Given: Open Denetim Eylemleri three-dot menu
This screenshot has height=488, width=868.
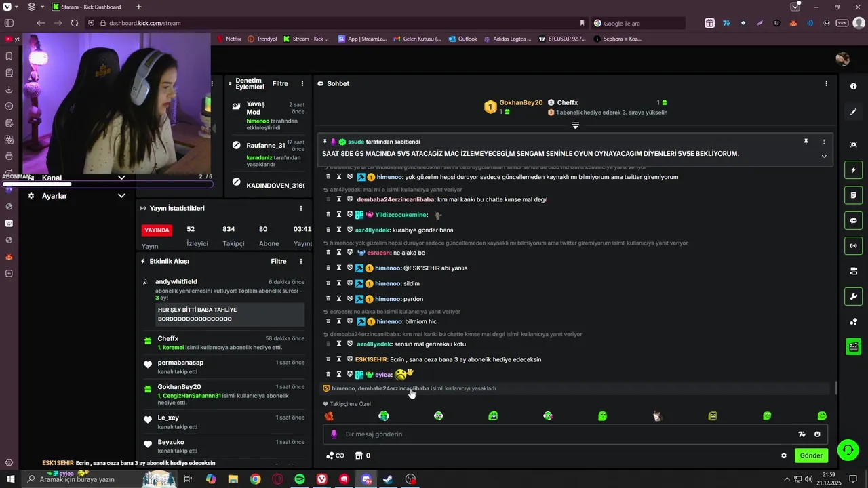Looking at the screenshot, I should [x=302, y=84].
